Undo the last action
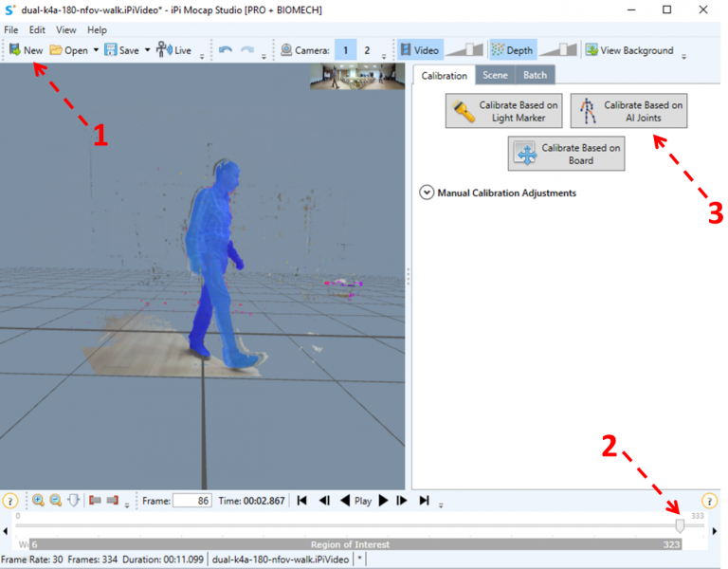 click(226, 50)
